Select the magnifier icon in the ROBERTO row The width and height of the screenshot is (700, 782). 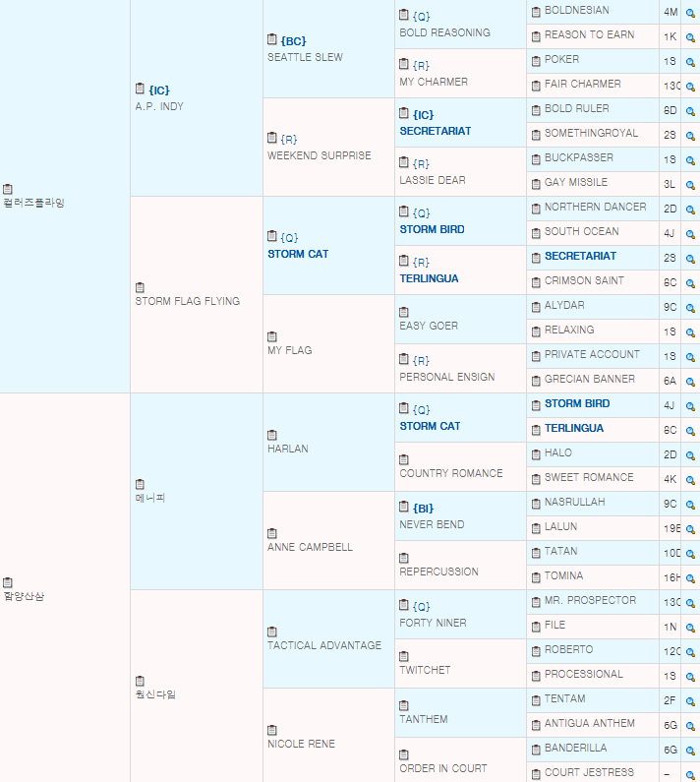point(690,651)
